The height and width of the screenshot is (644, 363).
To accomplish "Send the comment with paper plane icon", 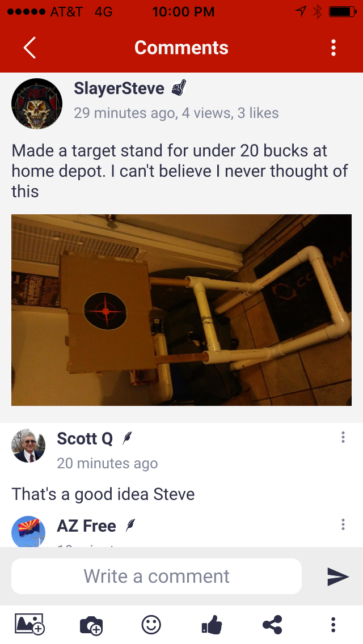I will (338, 576).
